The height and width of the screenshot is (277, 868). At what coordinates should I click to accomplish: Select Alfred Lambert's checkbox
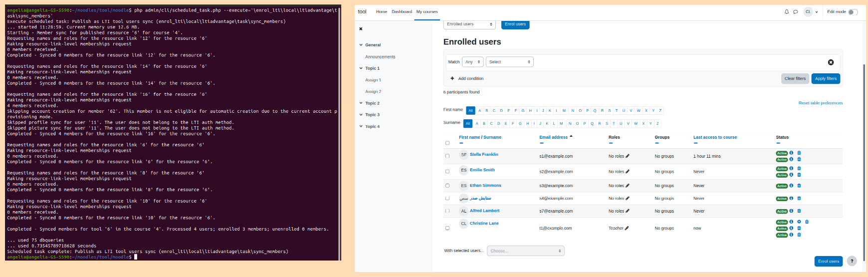click(x=447, y=211)
